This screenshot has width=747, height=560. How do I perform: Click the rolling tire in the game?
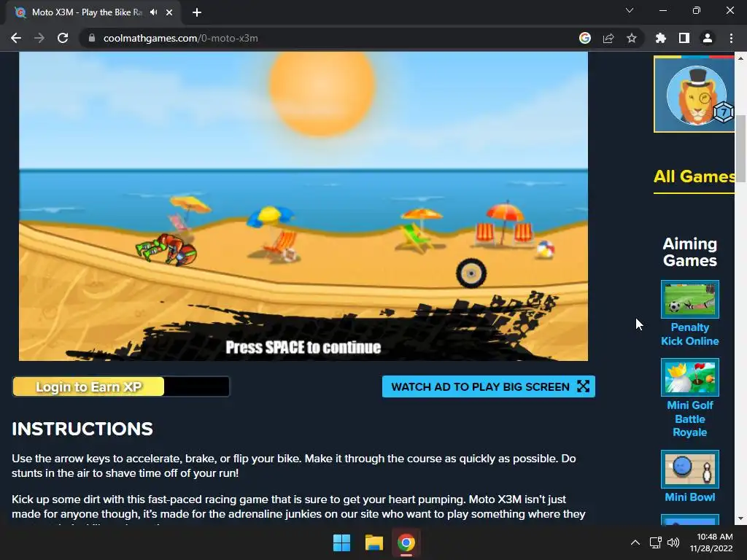click(x=471, y=273)
